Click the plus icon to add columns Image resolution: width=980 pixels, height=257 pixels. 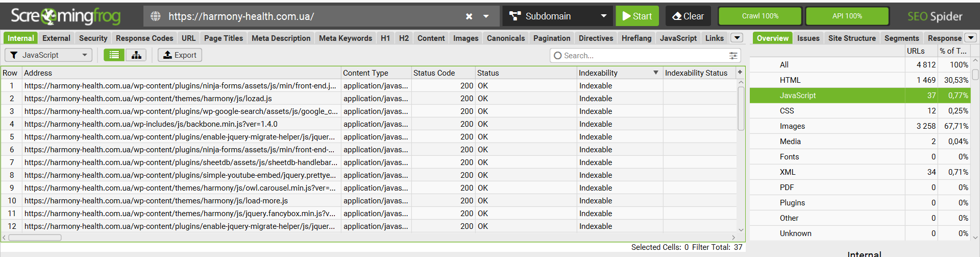(x=740, y=73)
